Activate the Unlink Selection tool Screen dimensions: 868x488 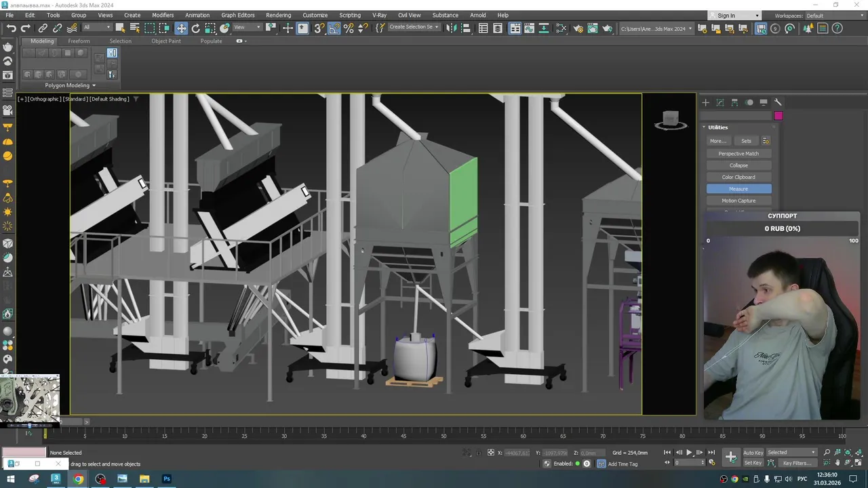click(58, 28)
